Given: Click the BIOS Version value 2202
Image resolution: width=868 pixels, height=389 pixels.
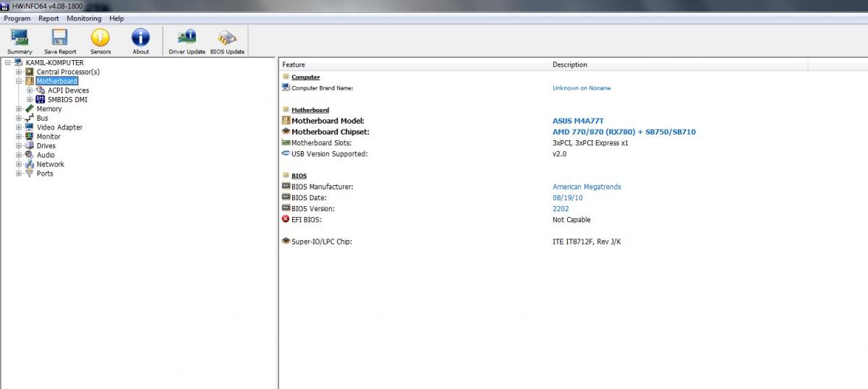Looking at the screenshot, I should 561,208.
